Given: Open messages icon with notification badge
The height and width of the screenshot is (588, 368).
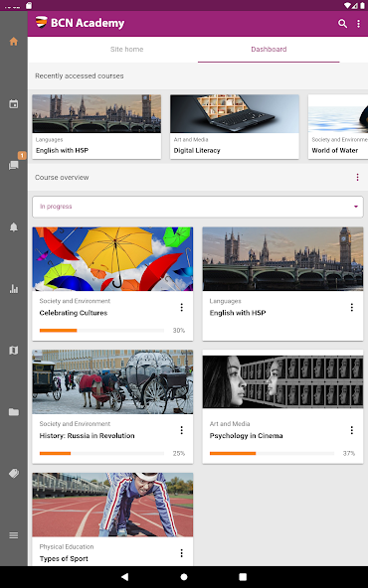Looking at the screenshot, I should pos(14,165).
